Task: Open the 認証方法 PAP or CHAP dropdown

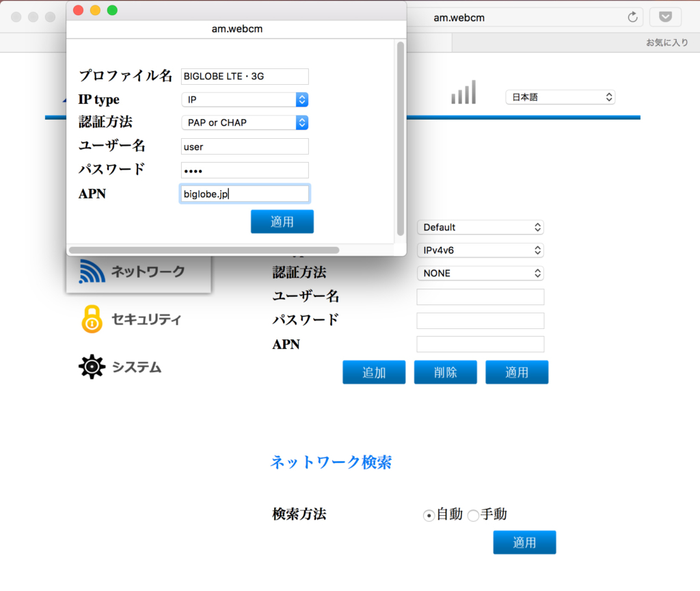Action: tap(245, 123)
